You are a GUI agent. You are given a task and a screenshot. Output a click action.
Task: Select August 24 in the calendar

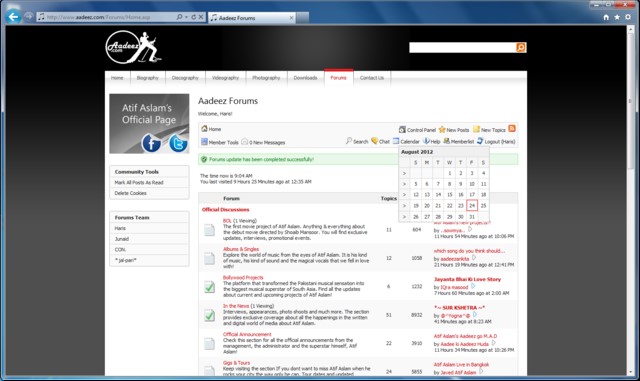[472, 205]
